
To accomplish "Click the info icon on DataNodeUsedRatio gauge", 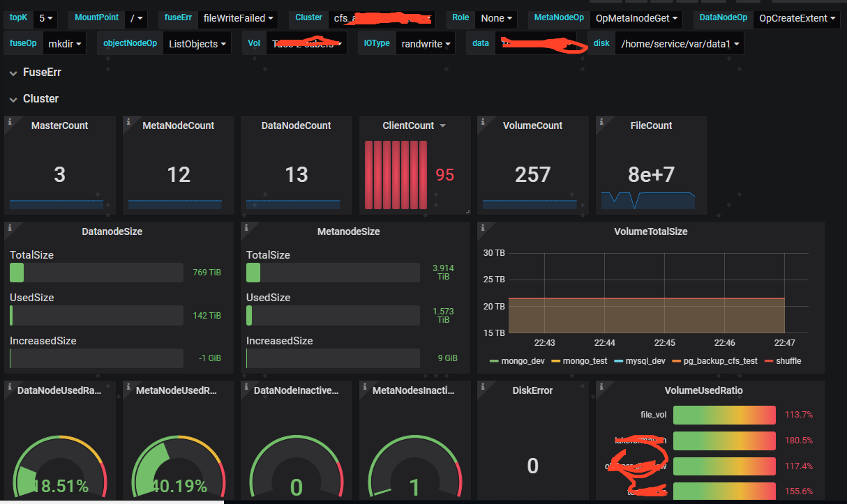I will pos(9,386).
